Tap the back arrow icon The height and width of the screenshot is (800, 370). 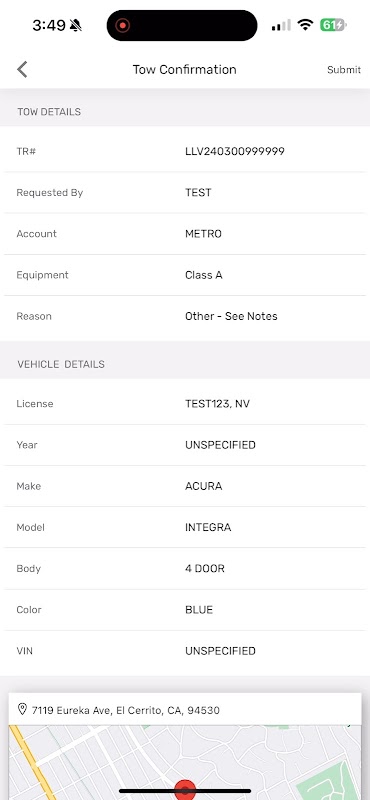[22, 69]
